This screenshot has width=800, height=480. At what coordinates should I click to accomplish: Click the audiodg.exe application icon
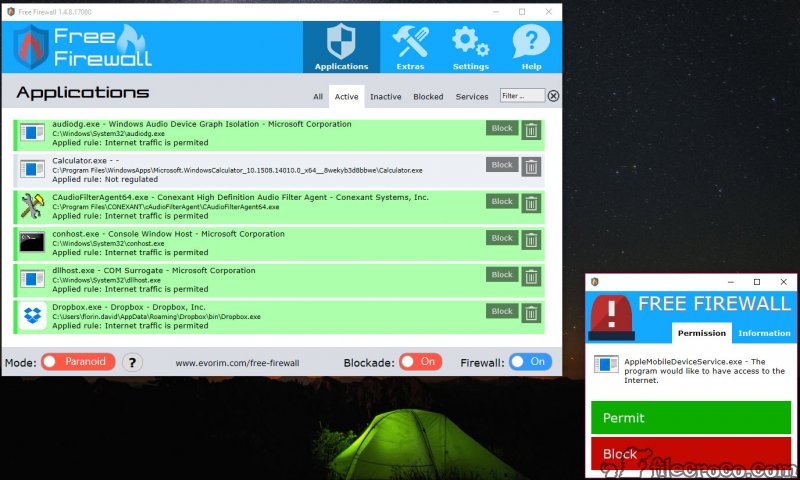click(32, 133)
